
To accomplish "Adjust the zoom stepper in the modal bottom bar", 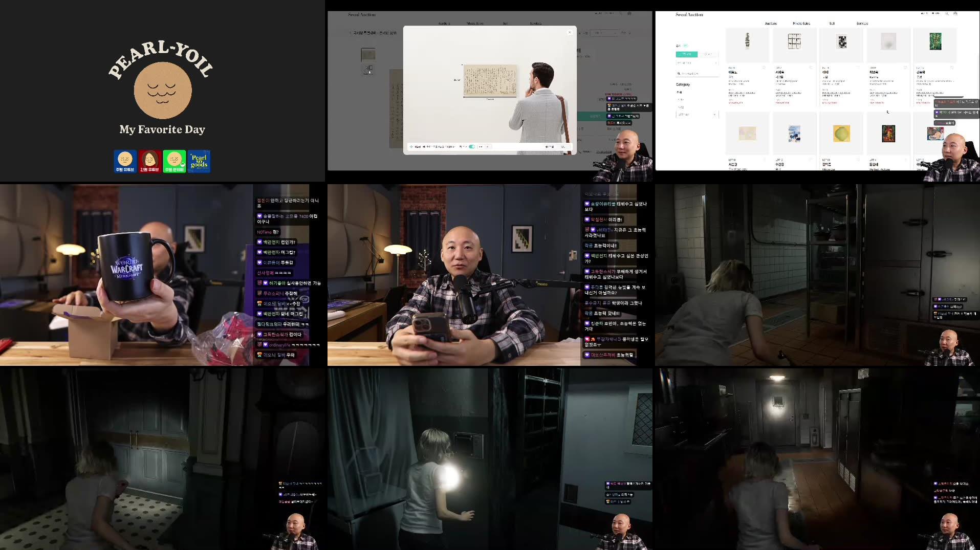I will [484, 147].
